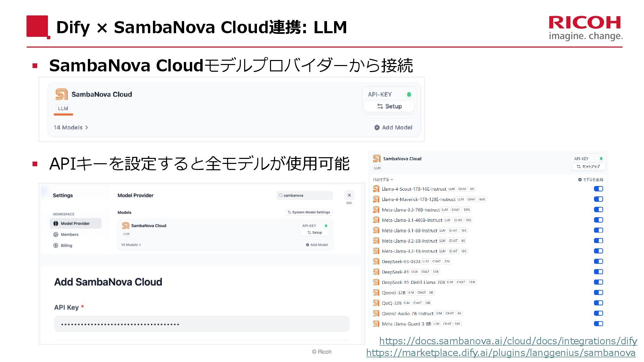Click the Billing sidebar icon
The height and width of the screenshot is (362, 644).
(x=56, y=246)
